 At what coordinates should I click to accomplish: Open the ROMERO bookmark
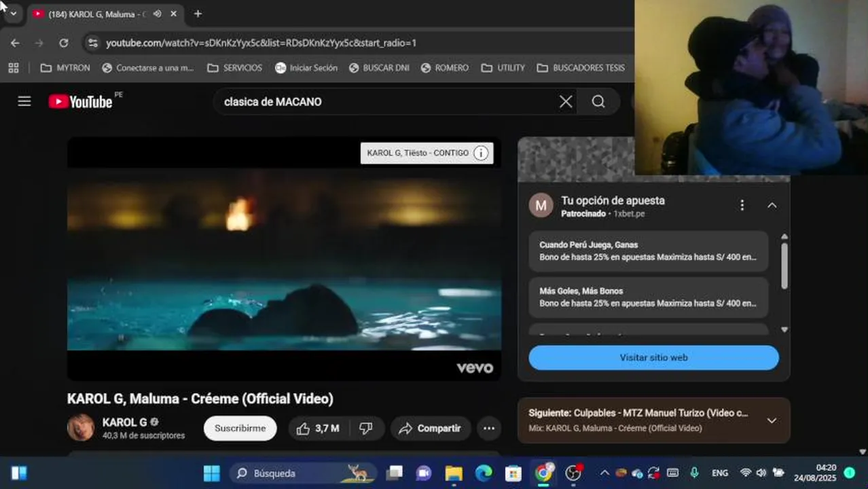(x=445, y=68)
